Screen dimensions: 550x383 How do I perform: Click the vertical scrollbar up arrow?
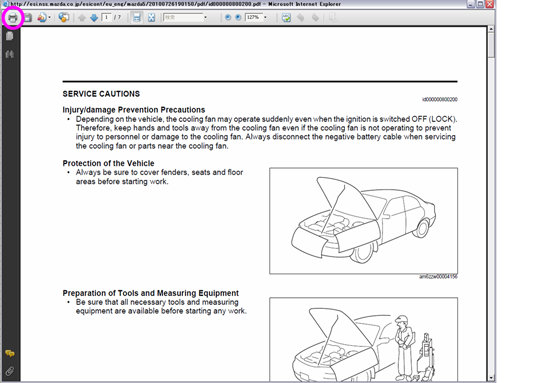coord(491,29)
